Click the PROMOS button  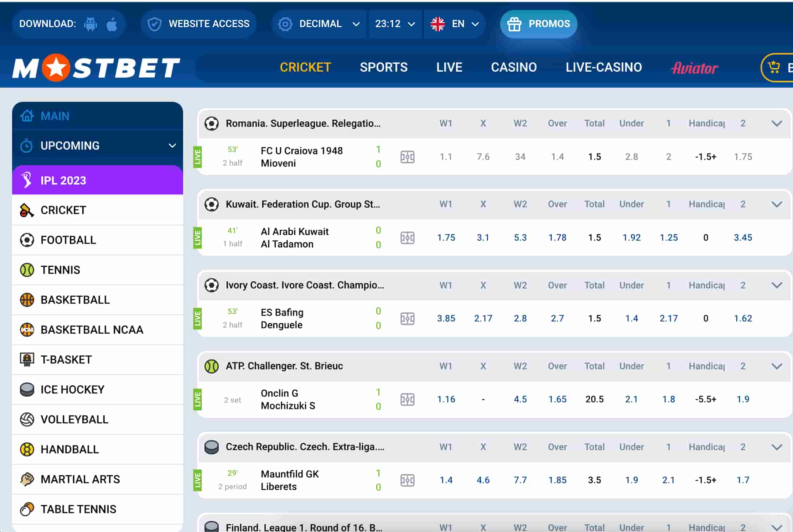tap(539, 24)
